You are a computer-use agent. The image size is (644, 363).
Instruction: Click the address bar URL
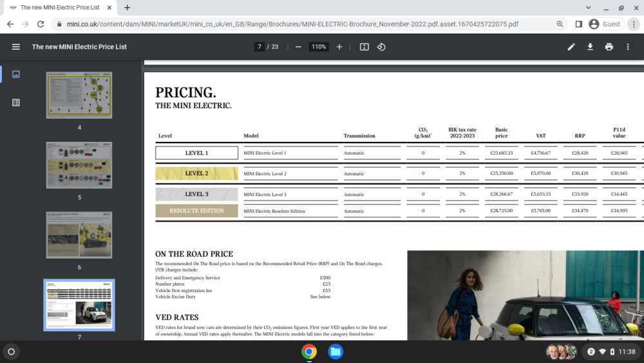click(x=292, y=25)
